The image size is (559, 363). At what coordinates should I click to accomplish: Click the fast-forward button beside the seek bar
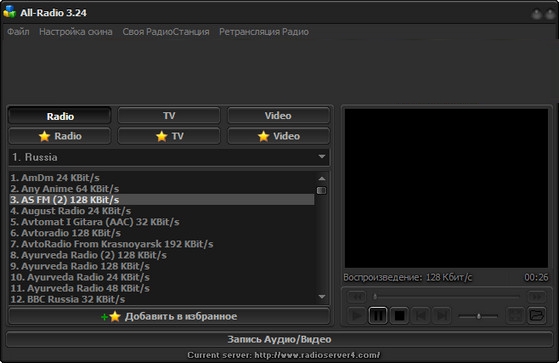[537, 296]
